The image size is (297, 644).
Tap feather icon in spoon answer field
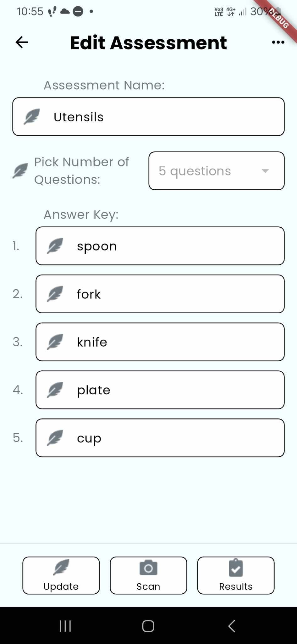click(x=55, y=246)
